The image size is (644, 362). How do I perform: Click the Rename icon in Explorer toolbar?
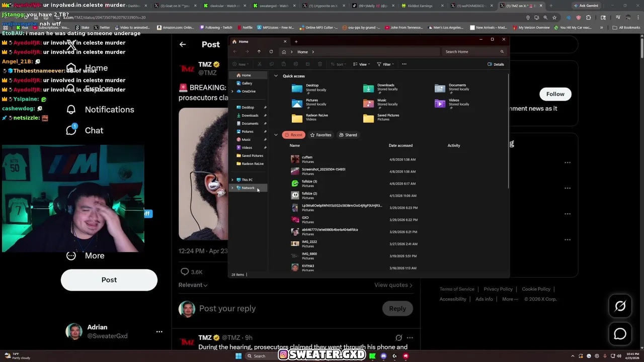[x=296, y=64]
